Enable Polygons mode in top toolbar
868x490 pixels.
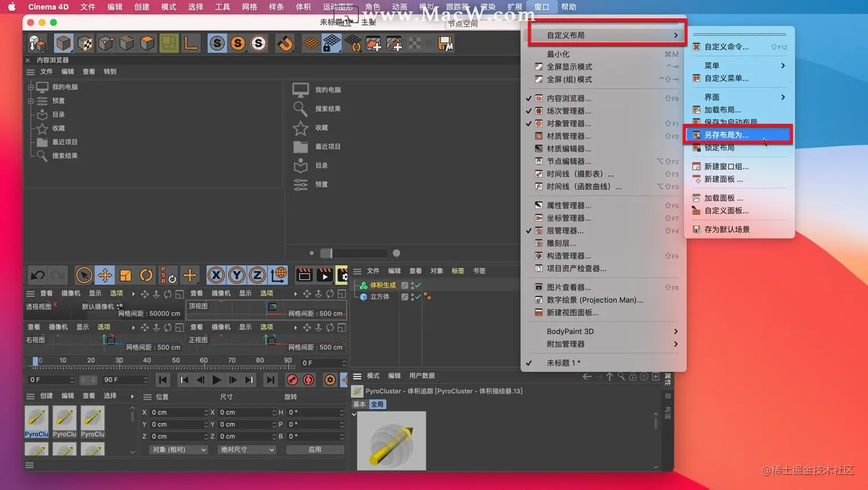148,43
